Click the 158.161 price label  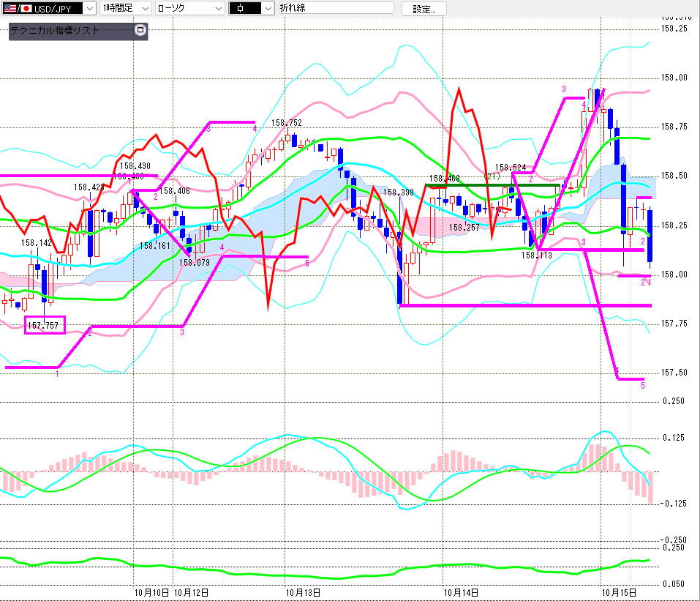(155, 246)
